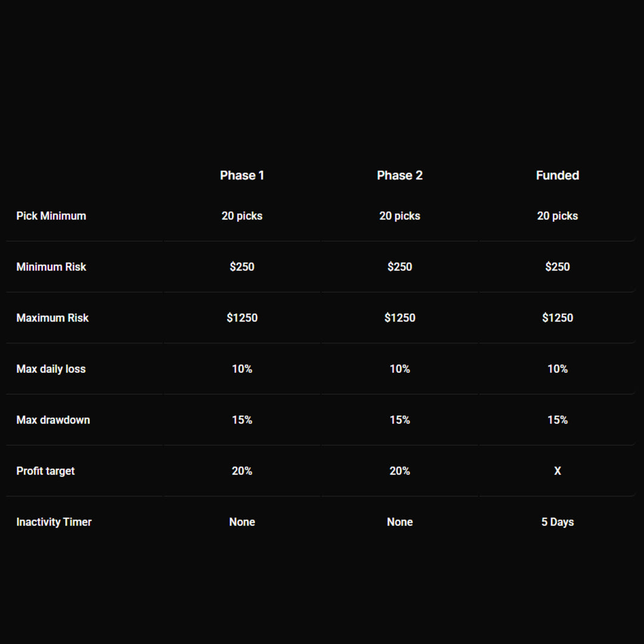
Task: Select Phase 1 profit target 20% value
Action: tap(242, 471)
